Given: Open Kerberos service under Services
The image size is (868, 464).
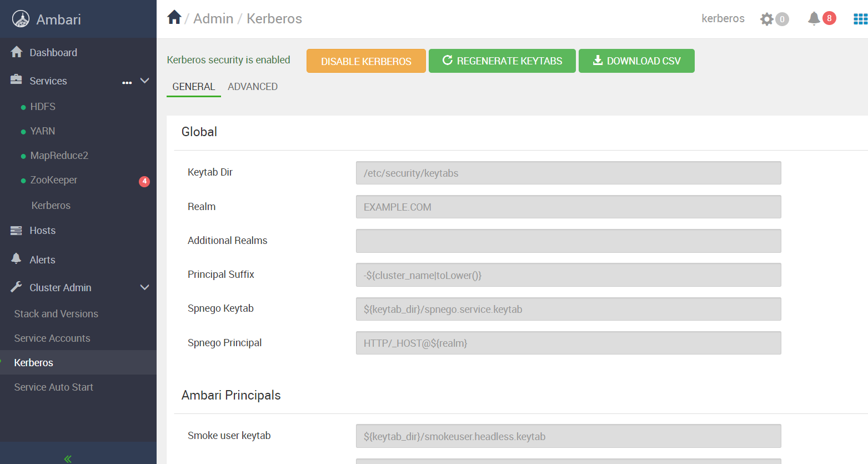Looking at the screenshot, I should coord(51,206).
